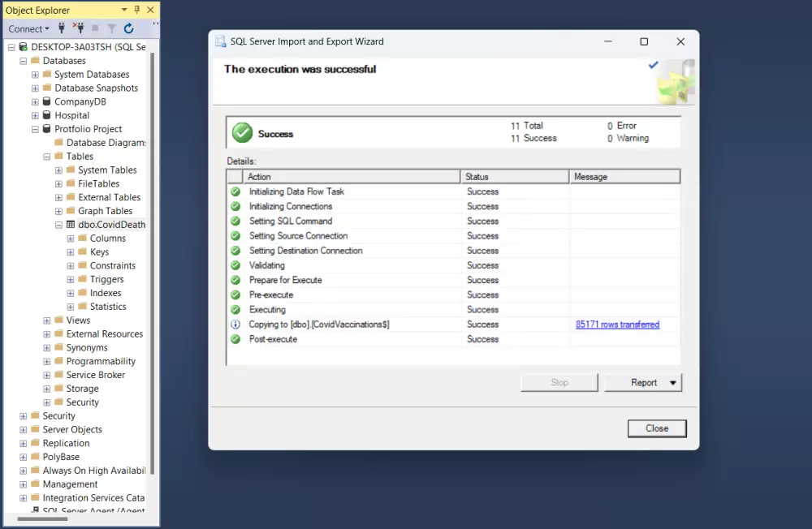Open the Connect dropdown menu

[28, 29]
